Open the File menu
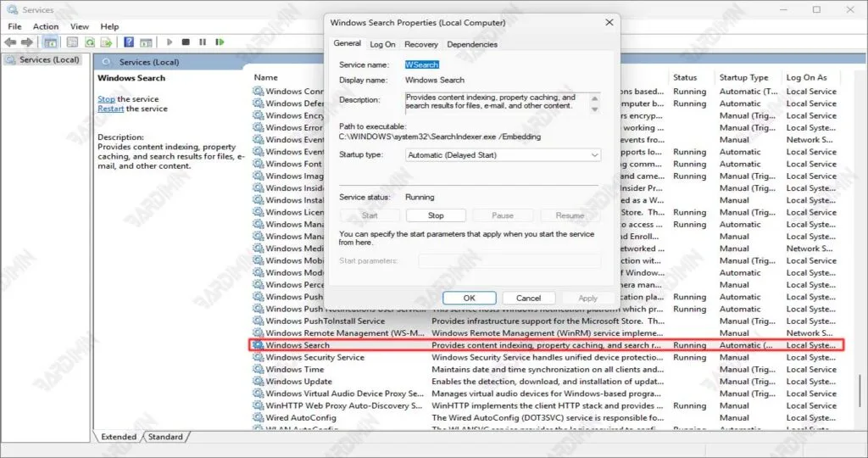Viewport: 868px width, 458px height. [15, 26]
